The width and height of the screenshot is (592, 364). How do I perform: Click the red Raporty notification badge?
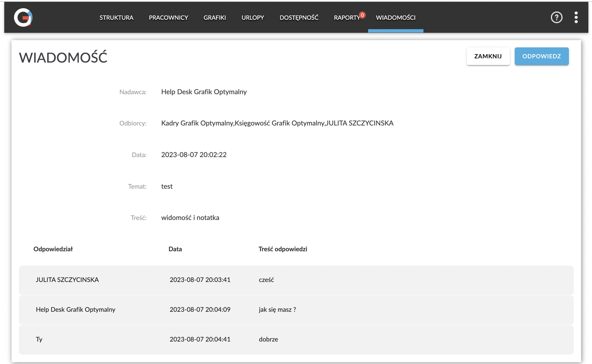362,15
